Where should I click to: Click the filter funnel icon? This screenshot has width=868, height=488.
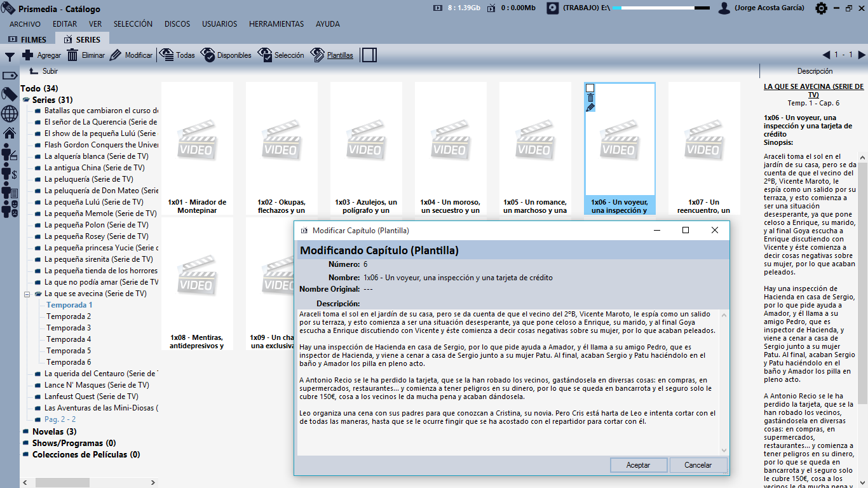pyautogui.click(x=10, y=57)
